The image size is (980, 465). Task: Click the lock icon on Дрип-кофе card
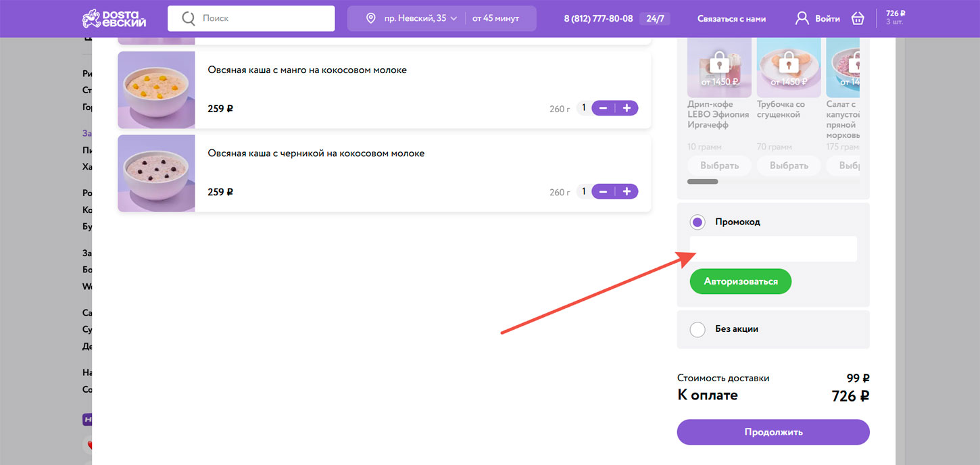pos(719,62)
